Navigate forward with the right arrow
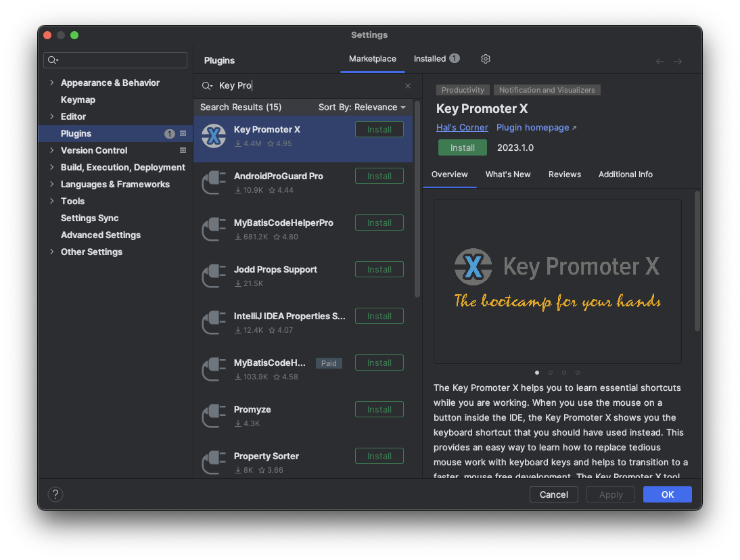 click(678, 62)
